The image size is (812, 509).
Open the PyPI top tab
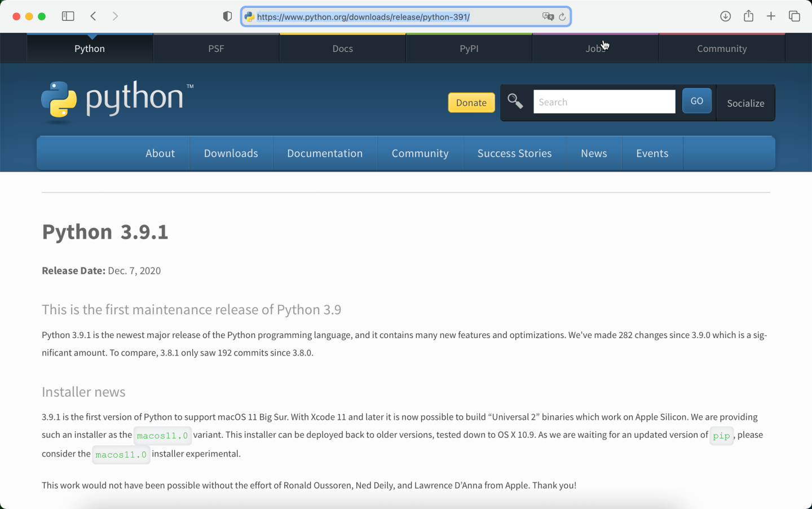click(x=469, y=49)
